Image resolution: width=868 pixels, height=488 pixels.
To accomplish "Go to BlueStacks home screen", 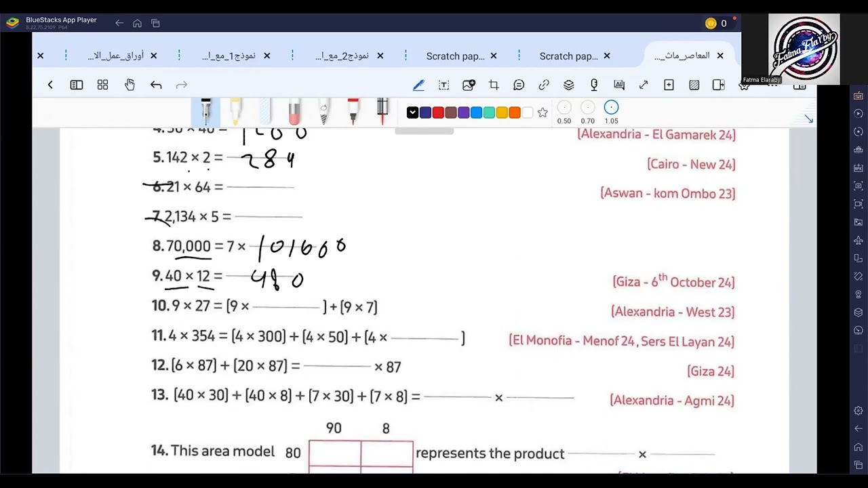I will (x=137, y=23).
